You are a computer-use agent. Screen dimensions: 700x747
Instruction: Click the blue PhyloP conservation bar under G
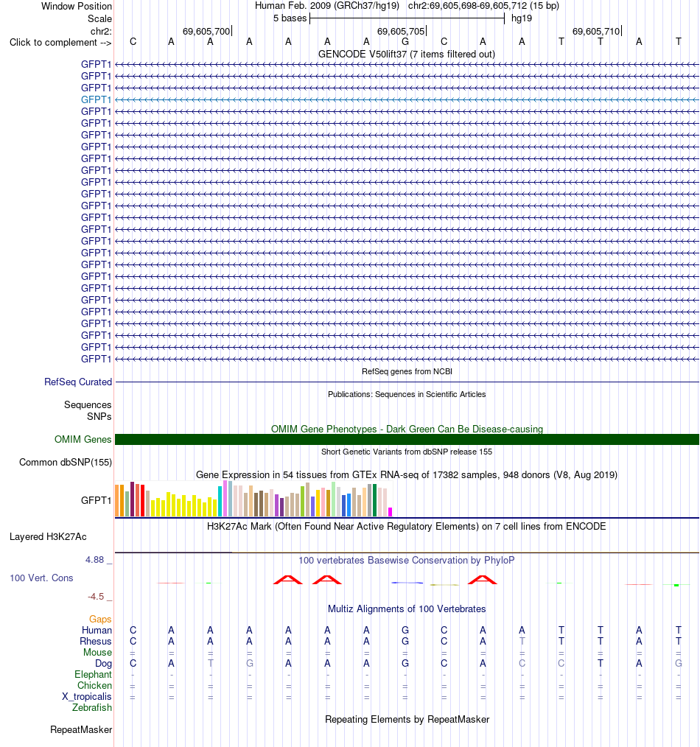[x=407, y=583]
